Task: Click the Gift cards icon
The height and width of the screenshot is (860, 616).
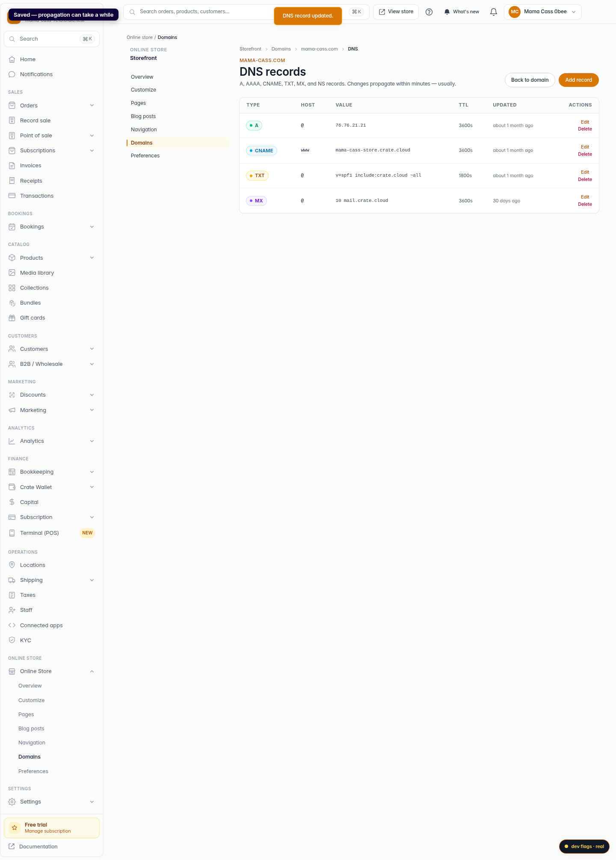Action: [x=12, y=318]
